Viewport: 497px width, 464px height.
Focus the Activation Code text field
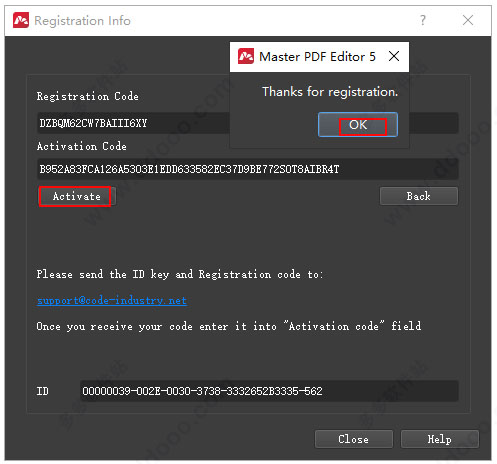pos(248,169)
